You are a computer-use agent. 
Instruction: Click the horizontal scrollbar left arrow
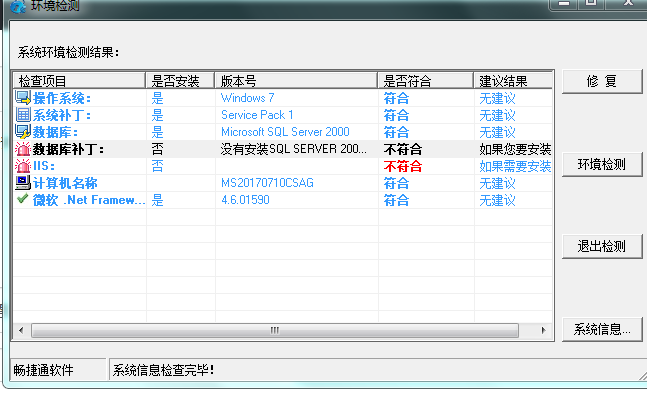pos(21,330)
